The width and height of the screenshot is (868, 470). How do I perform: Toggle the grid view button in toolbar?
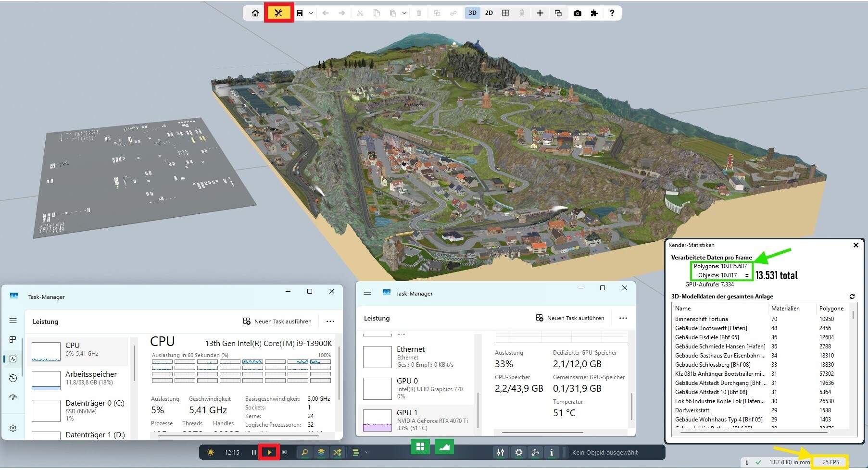coord(505,13)
